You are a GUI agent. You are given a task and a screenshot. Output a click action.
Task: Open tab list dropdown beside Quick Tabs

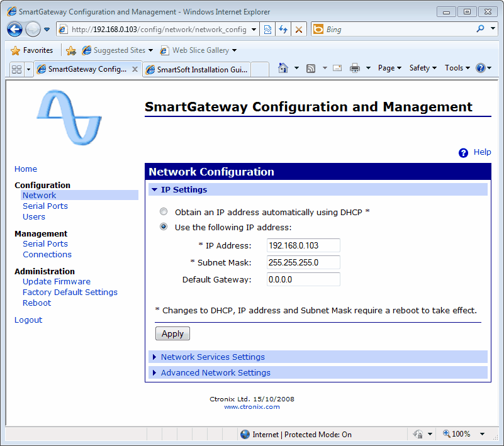28,69
